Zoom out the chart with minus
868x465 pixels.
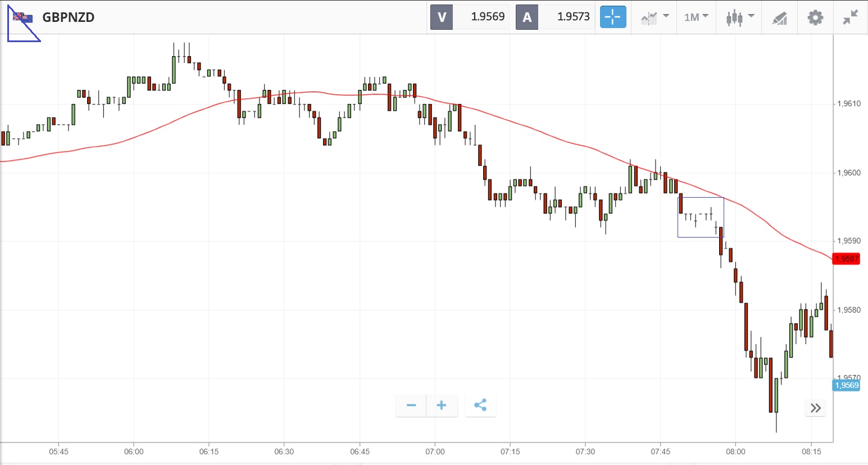411,405
